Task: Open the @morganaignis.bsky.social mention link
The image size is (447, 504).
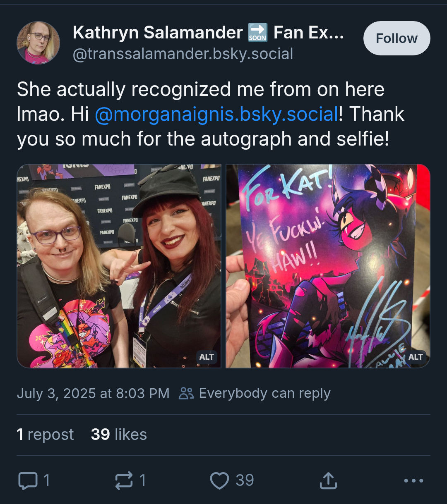Action: [x=217, y=115]
